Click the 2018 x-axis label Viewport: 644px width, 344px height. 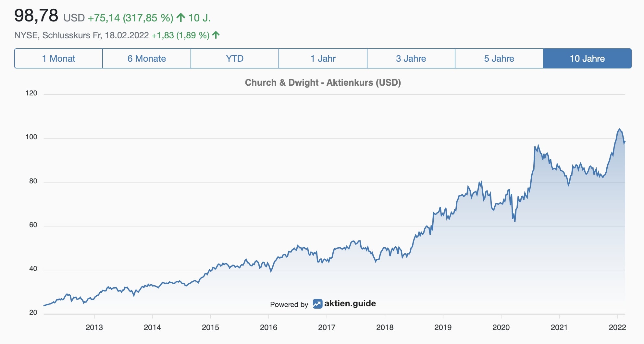(385, 327)
